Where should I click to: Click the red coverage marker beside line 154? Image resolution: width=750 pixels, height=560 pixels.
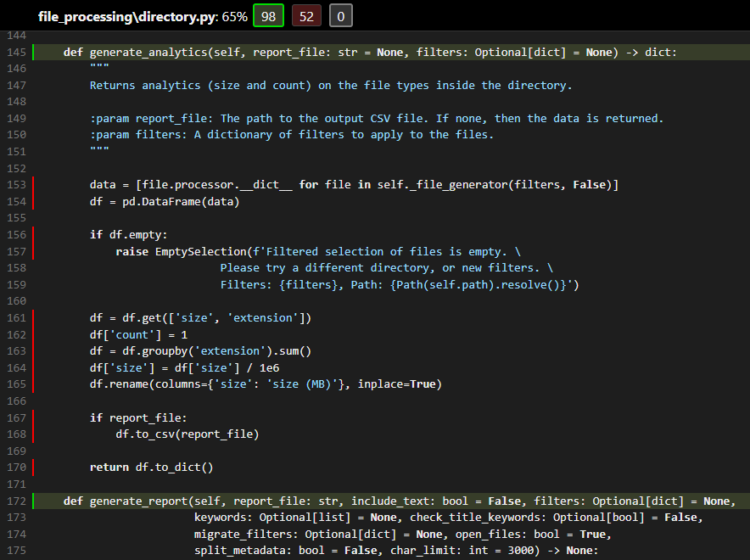32,201
